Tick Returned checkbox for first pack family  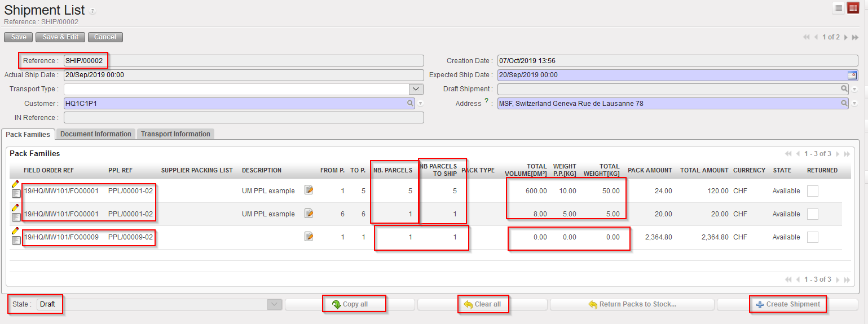813,191
